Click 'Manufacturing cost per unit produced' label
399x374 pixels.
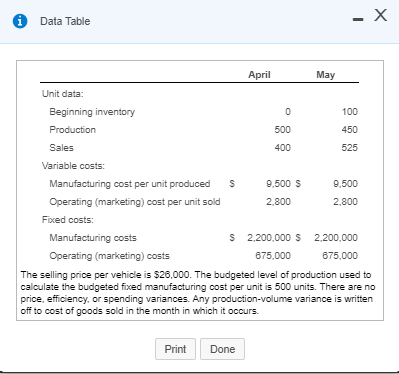pos(130,184)
